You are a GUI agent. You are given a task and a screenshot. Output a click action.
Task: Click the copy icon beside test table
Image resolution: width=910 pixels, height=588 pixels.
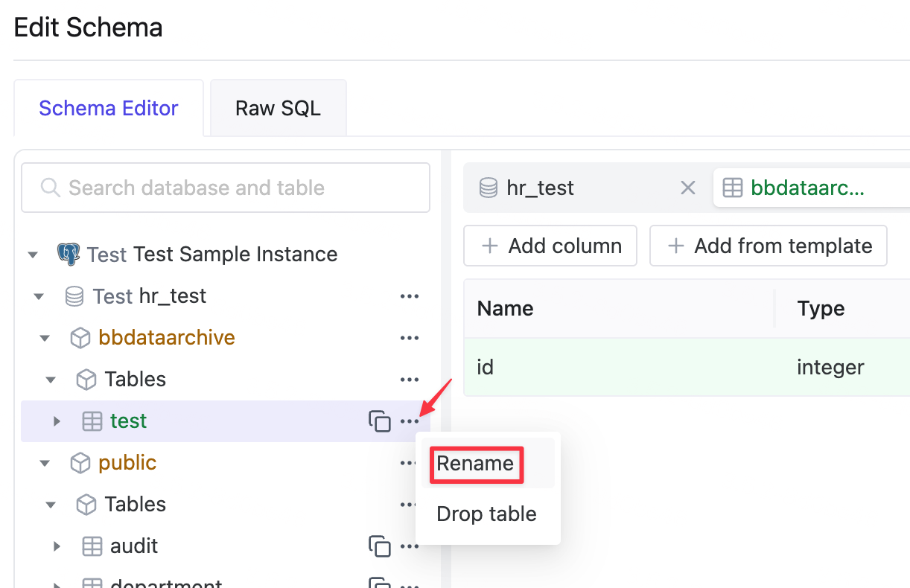point(380,421)
